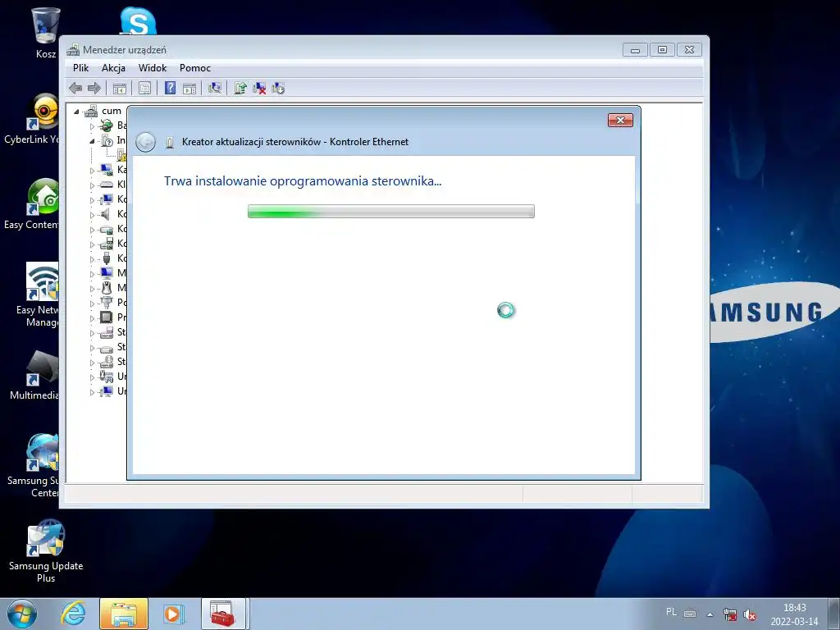Expand the battery category node arrow
This screenshot has height=630, width=840.
92,126
